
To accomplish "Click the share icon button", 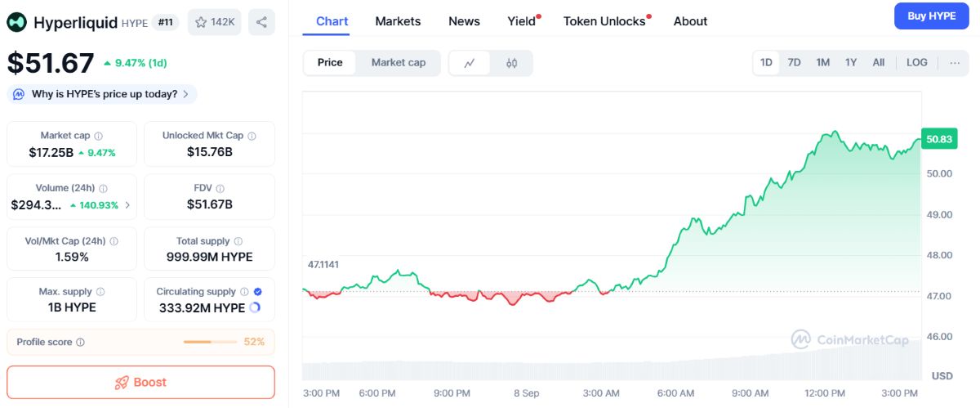I will coord(261,22).
